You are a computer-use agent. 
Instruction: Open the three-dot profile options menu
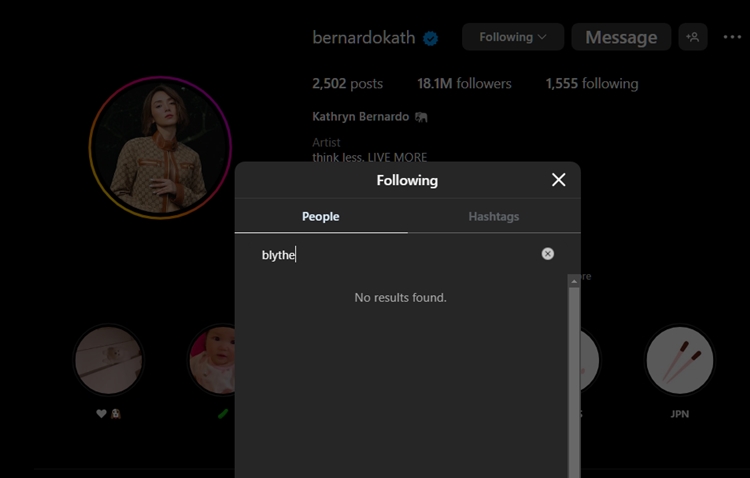[x=732, y=37]
